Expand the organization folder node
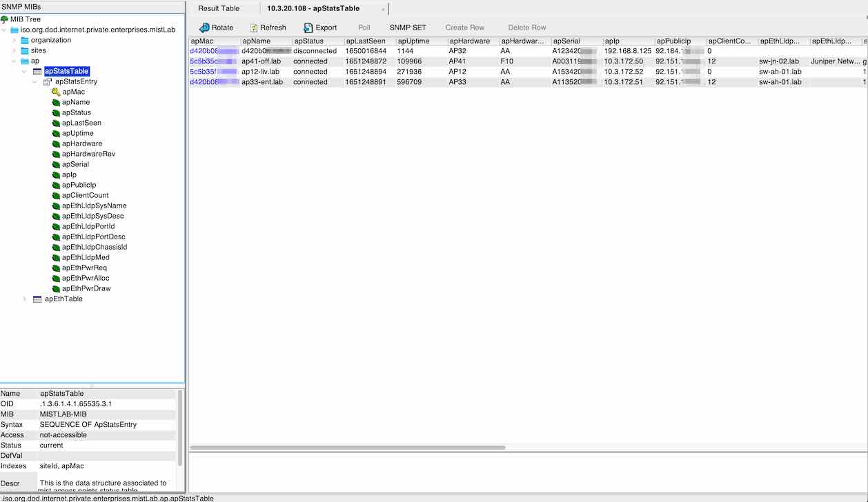This screenshot has width=868, height=502. click(x=14, y=39)
